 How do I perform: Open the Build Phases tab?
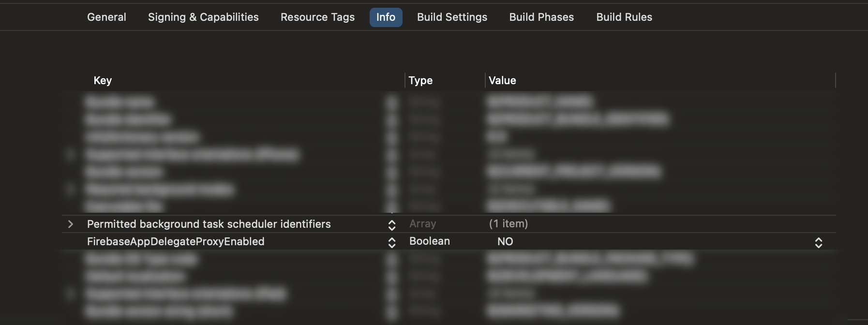click(541, 17)
